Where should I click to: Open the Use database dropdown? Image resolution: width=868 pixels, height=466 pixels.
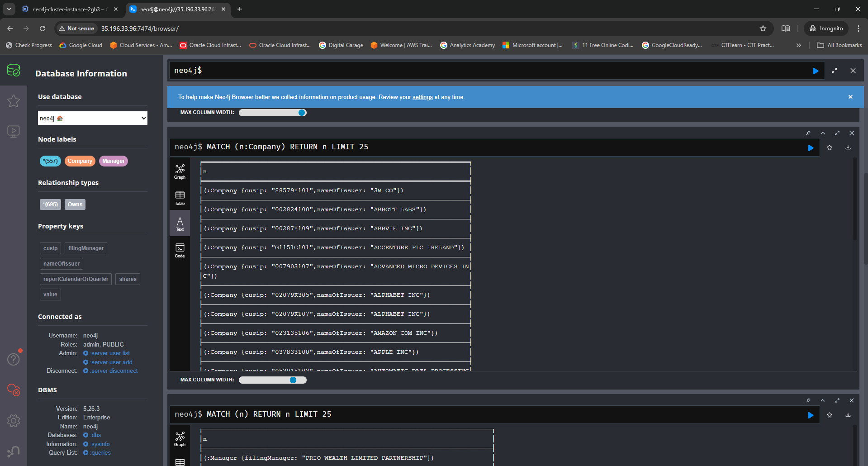[x=93, y=118]
